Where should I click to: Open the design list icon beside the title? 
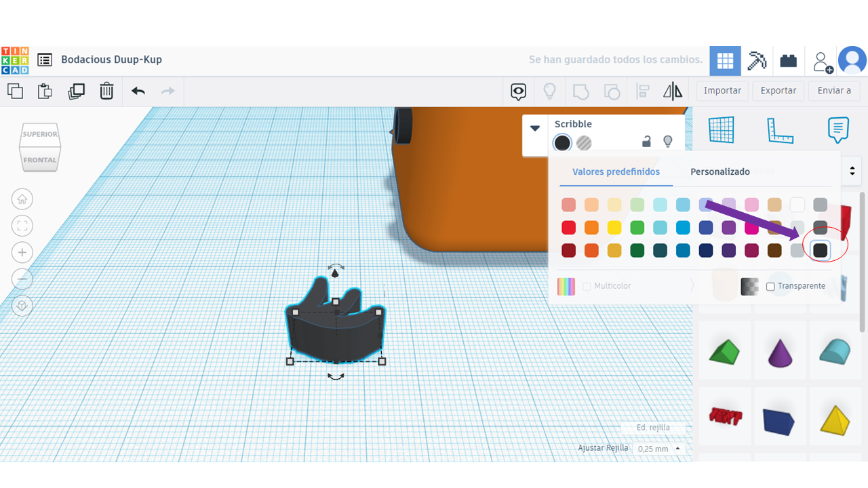[x=45, y=60]
